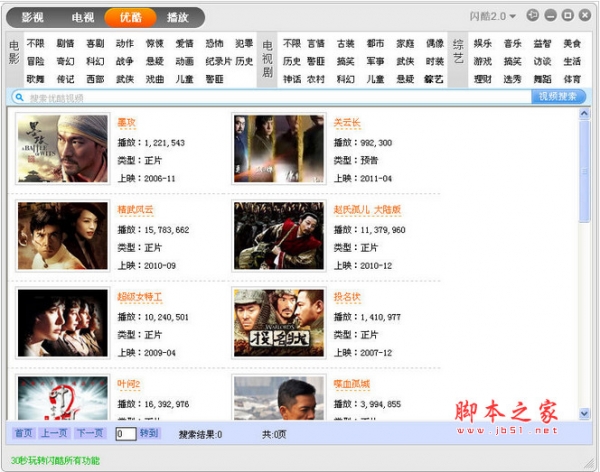This screenshot has height=472, width=600.
Task: Open the 墨攻 movie poster thumbnail
Action: point(63,149)
